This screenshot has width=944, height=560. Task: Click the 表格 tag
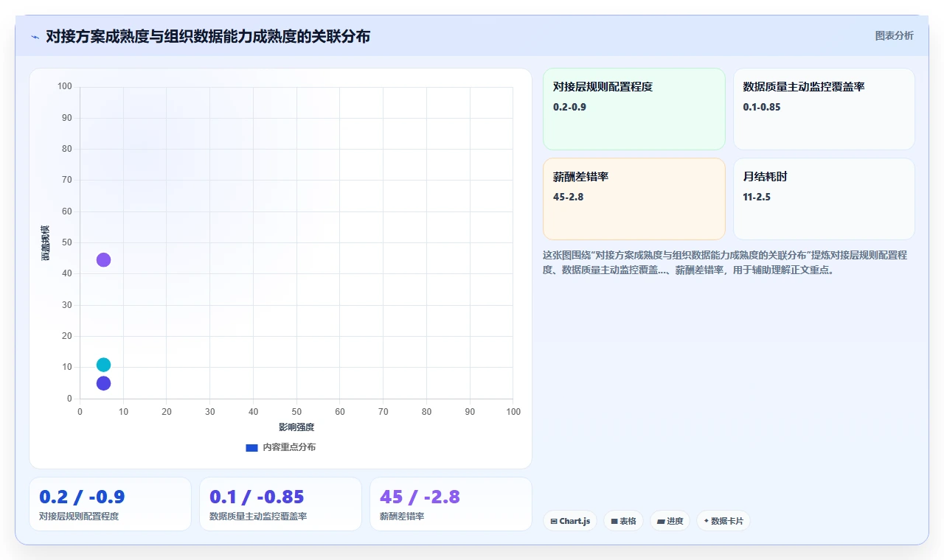pos(623,521)
